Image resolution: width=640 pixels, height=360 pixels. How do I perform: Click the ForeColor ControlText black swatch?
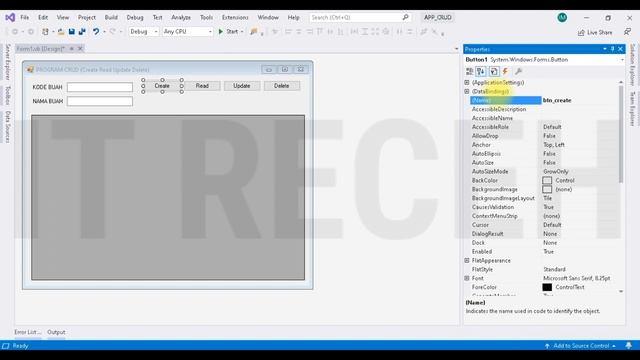[547, 287]
